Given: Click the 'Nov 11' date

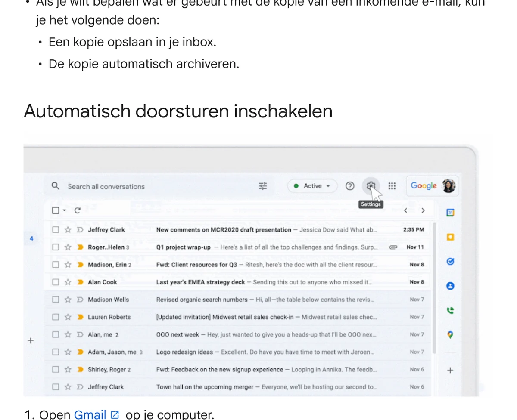Looking at the screenshot, I should 415,247.
